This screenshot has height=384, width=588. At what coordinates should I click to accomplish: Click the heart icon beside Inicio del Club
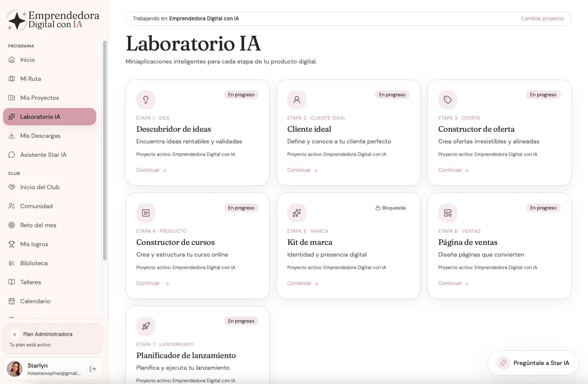click(12, 187)
